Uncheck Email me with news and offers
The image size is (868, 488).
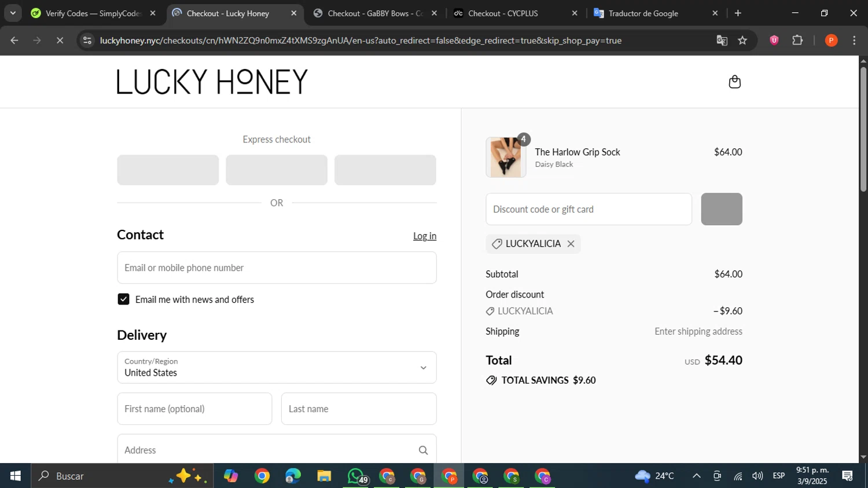click(123, 299)
